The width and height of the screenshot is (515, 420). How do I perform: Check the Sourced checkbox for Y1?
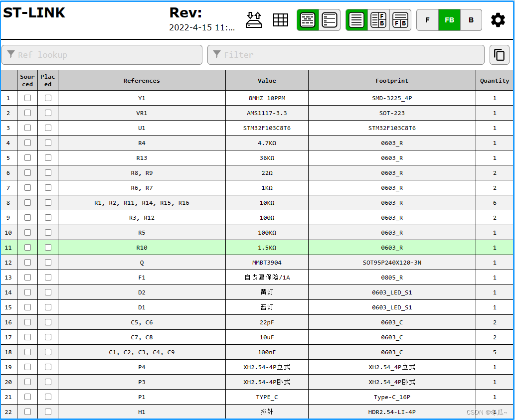(27, 98)
